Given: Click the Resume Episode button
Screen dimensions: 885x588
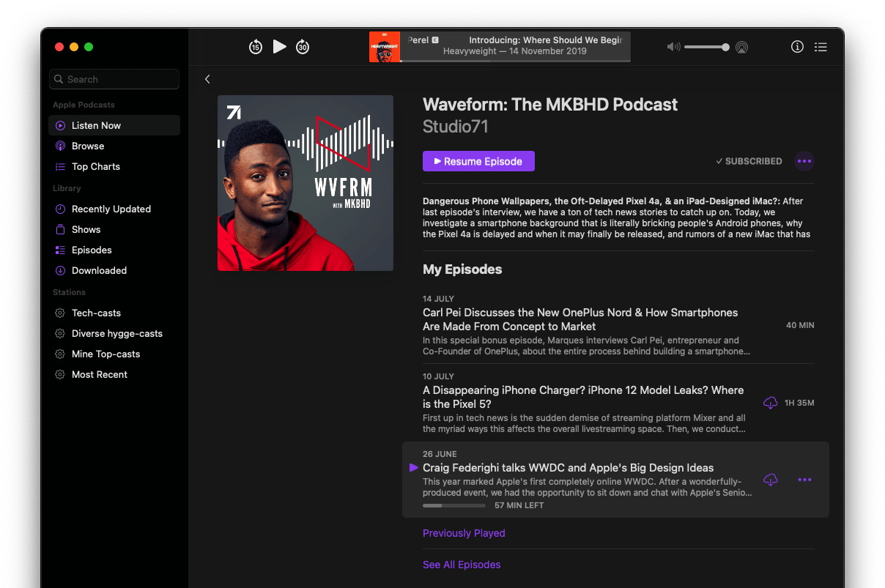Looking at the screenshot, I should click(478, 161).
